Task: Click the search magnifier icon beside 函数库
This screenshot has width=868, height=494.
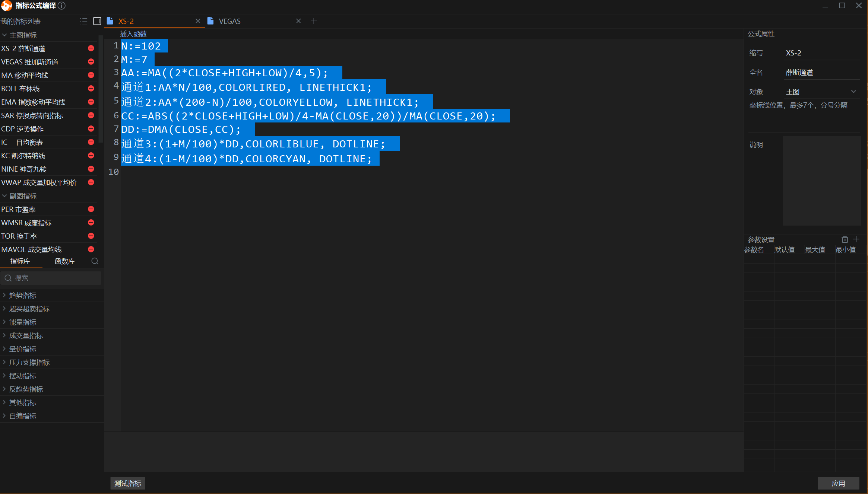Action: click(95, 261)
